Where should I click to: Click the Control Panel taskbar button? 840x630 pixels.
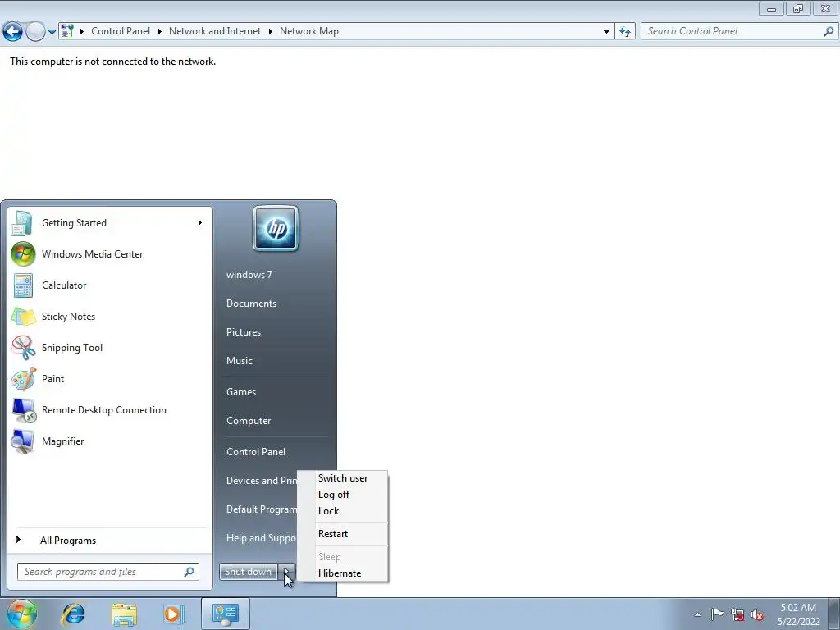point(225,614)
